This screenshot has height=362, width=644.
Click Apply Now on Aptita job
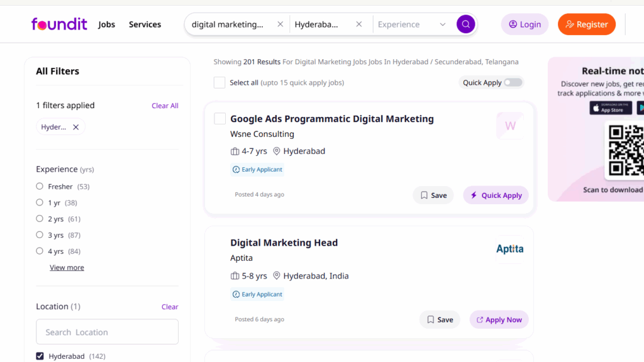pyautogui.click(x=499, y=320)
